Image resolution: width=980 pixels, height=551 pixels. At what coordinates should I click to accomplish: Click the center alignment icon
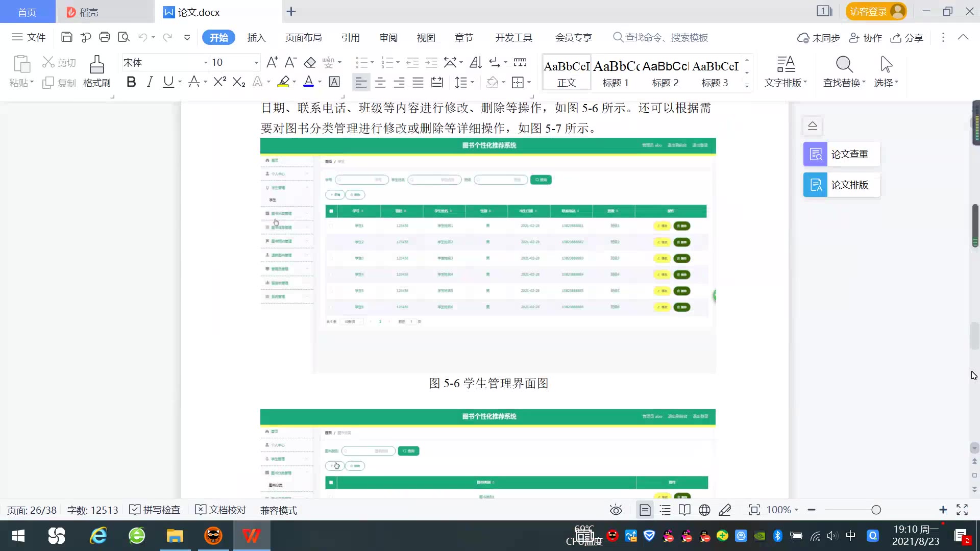tap(380, 82)
